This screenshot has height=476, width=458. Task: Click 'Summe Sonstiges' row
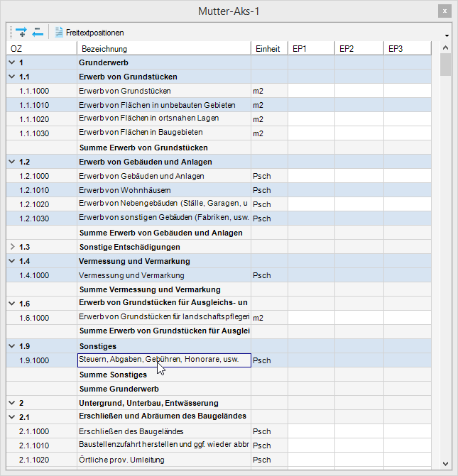[219, 375]
